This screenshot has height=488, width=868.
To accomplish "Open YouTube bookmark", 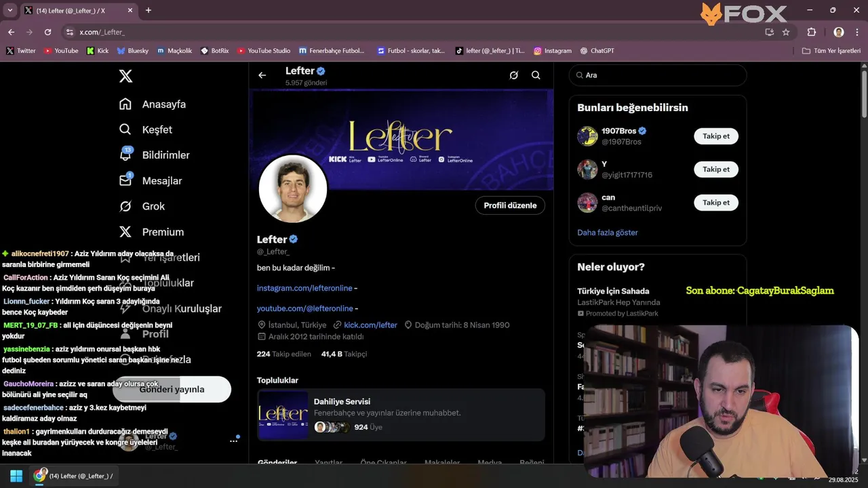I will click(x=61, y=51).
